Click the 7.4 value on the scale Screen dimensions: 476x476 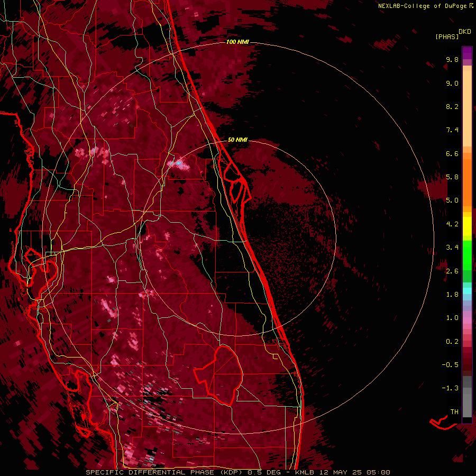pos(452,130)
